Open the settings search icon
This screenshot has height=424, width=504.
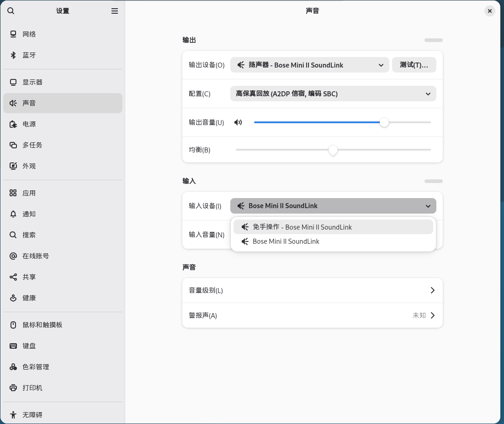tap(11, 11)
